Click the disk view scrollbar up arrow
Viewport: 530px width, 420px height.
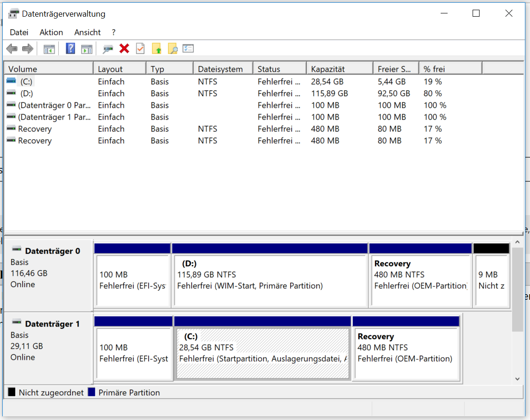pos(518,242)
